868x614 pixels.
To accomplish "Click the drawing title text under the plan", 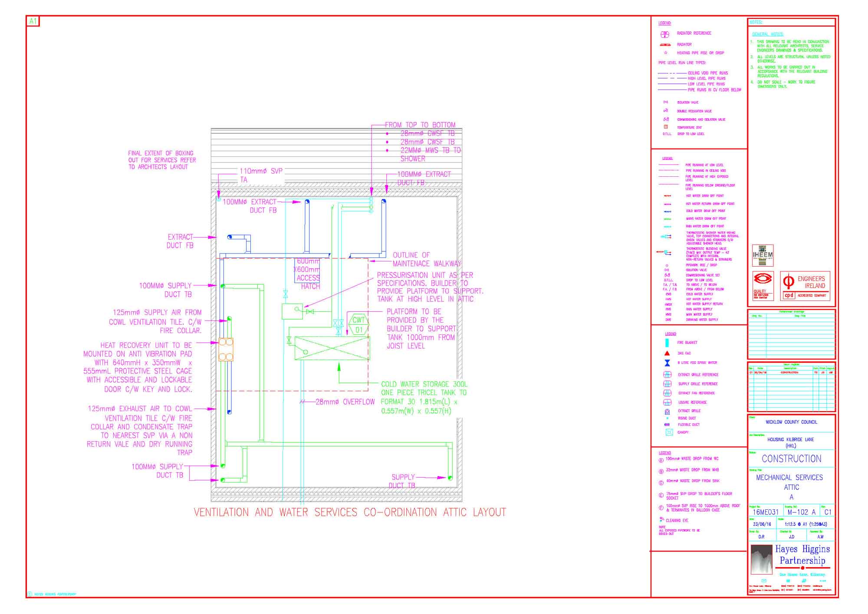I will coord(350,512).
